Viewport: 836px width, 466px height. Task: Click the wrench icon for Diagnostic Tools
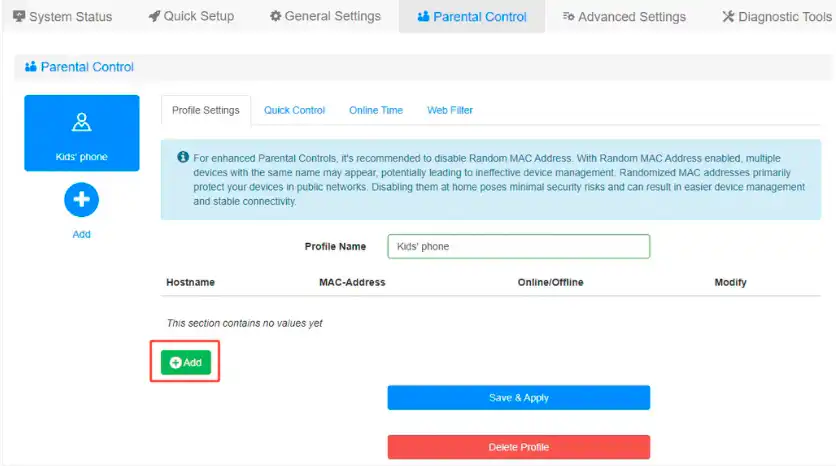727,17
